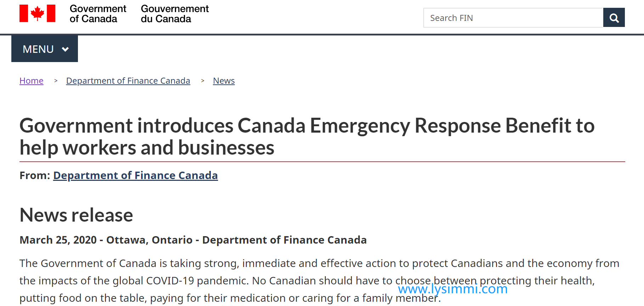Open Department of Finance Canada breadcrumb link
Screen dimensions: 644x306
point(128,81)
